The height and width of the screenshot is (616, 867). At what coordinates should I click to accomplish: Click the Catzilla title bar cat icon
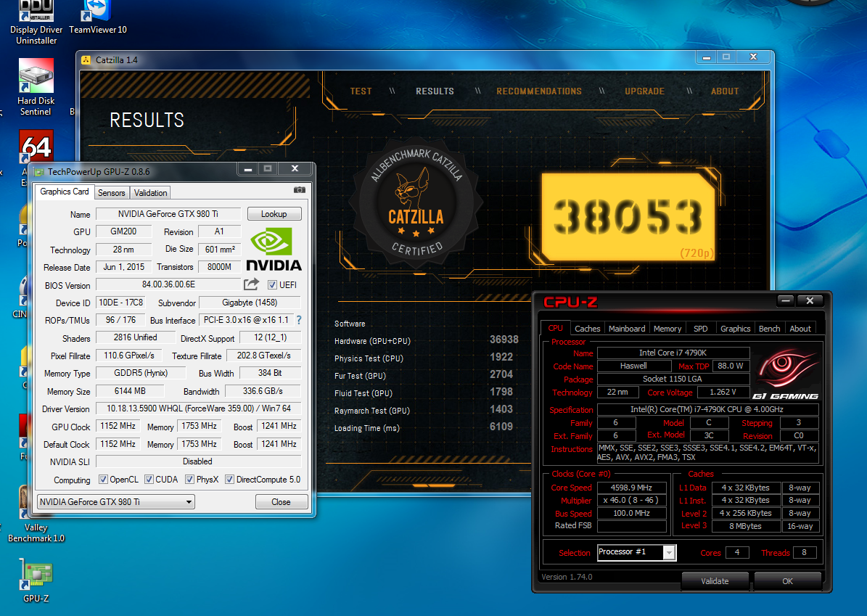[86, 59]
